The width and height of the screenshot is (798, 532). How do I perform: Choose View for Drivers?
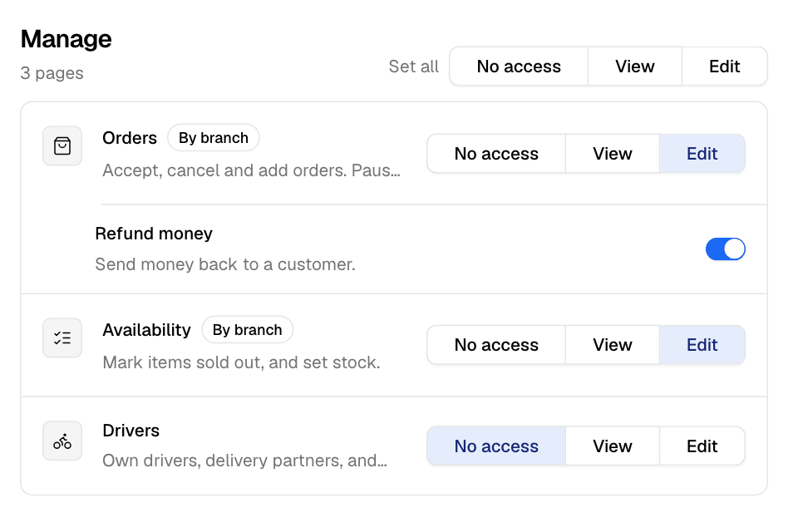[613, 446]
